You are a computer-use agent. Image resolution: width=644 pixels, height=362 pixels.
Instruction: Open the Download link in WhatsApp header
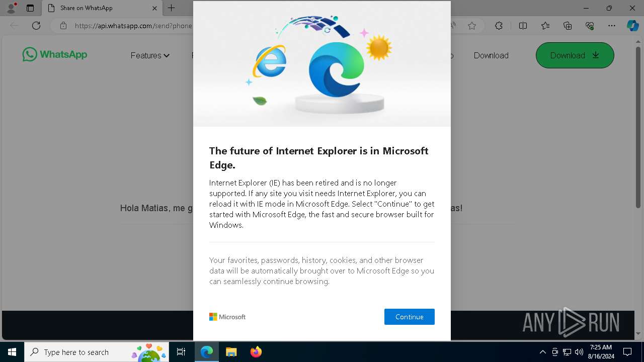pyautogui.click(x=491, y=55)
